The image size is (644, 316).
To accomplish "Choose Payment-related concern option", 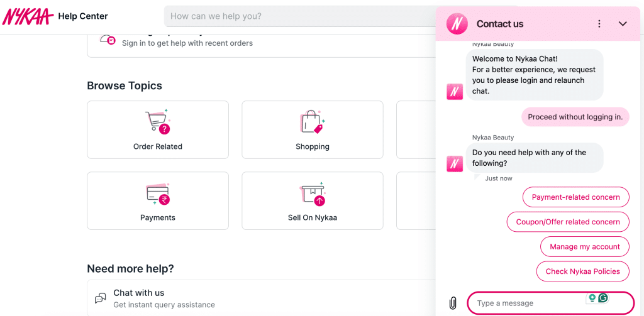I will [x=576, y=197].
